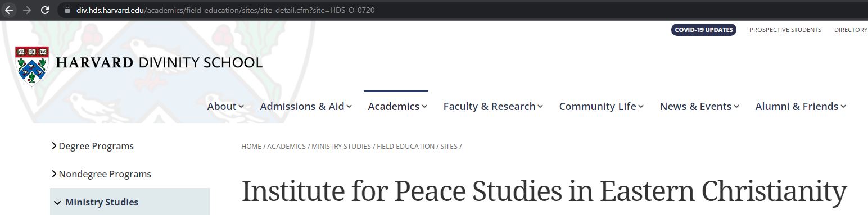The image size is (868, 215).
Task: Reload the page with the refresh icon
Action: point(46,10)
